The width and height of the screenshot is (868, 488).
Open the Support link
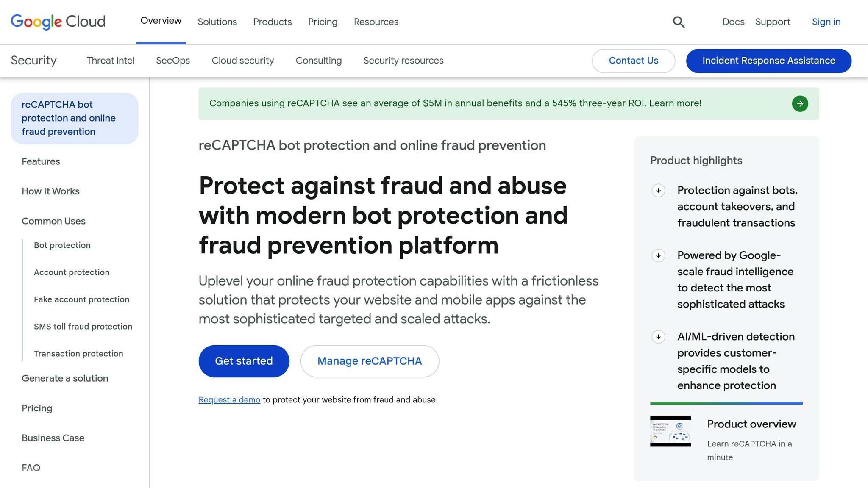[773, 22]
